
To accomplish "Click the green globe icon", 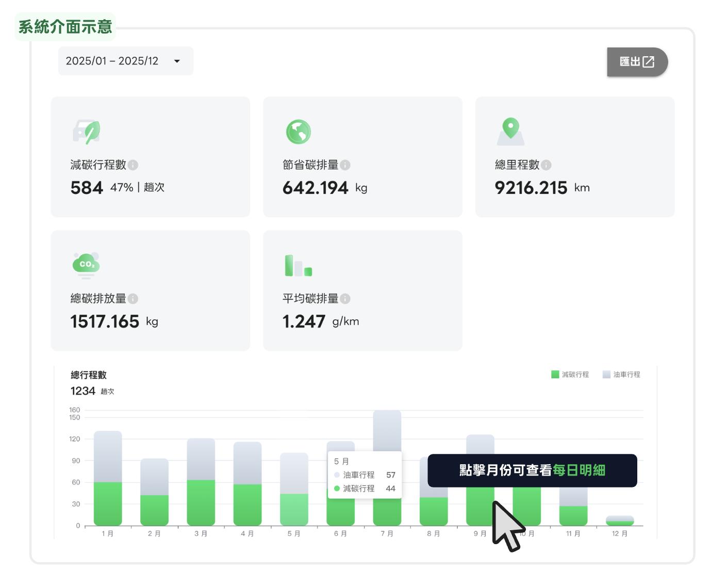I will tap(299, 132).
